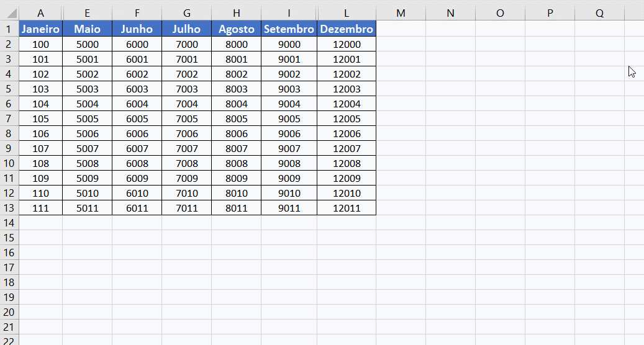Select the cell with value 12011
This screenshot has height=345, width=644.
[346, 208]
